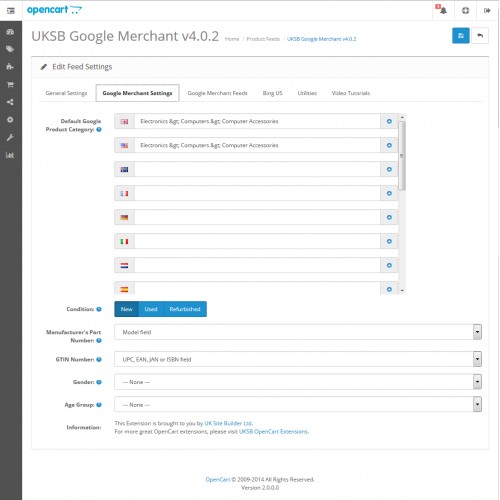500x500 pixels.
Task: Toggle the sidebar menu hamburger icon
Action: 11,11
